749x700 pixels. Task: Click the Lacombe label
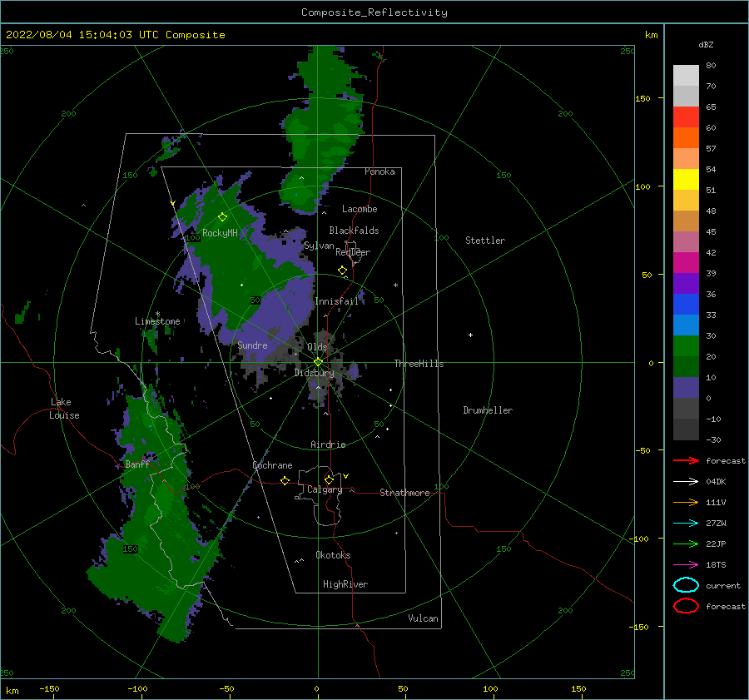(x=360, y=209)
